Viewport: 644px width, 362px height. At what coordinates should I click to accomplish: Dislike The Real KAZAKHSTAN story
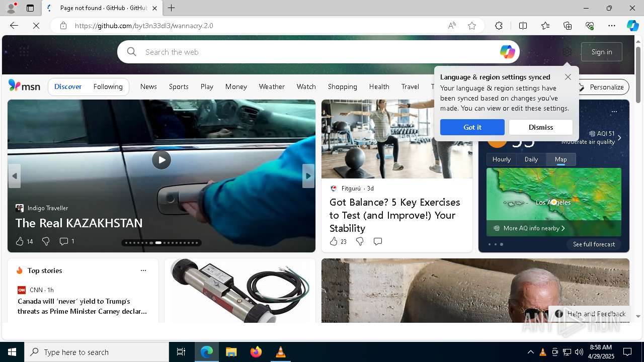46,241
